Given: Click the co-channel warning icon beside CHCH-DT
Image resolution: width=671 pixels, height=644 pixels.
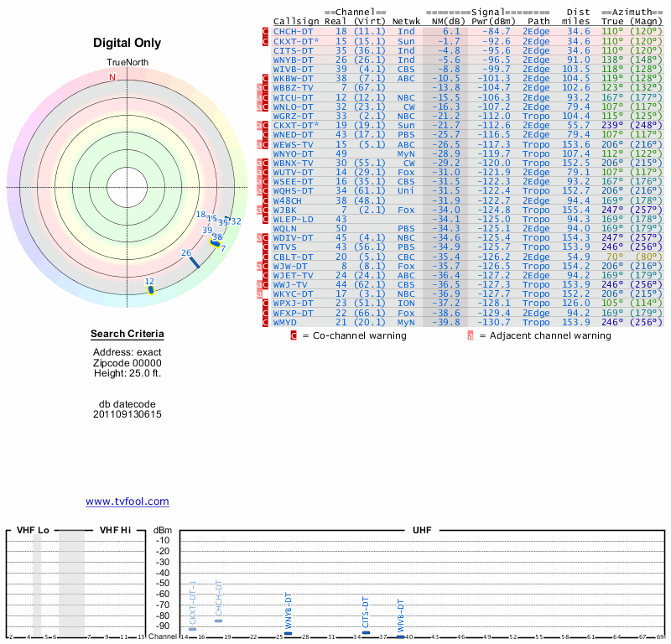Looking at the screenshot, I should pos(266,31).
